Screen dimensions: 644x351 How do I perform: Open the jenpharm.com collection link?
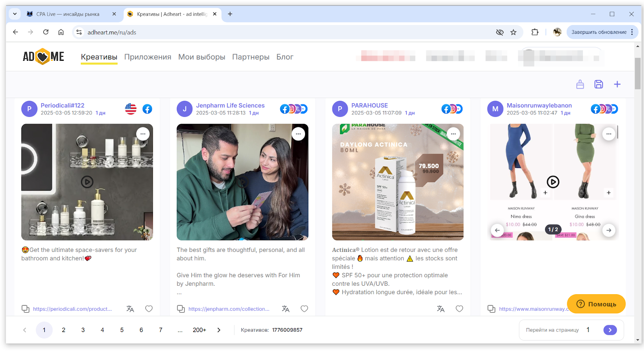pos(229,309)
